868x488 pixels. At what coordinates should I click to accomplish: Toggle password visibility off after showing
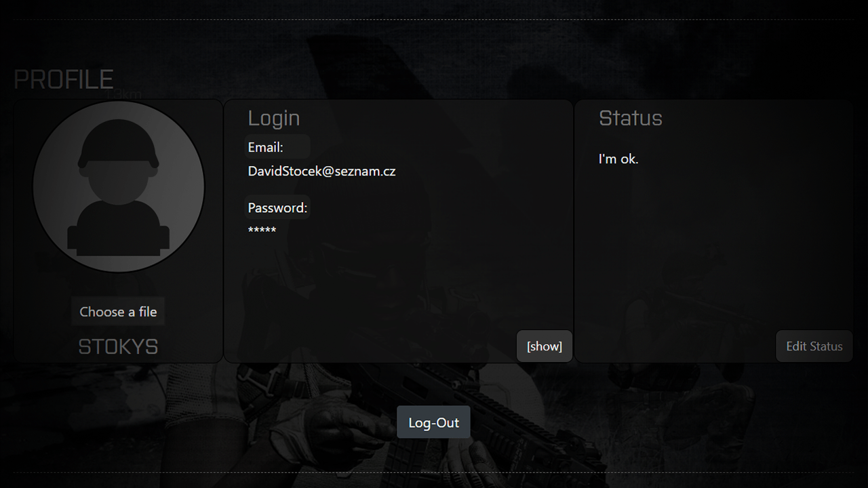[544, 346]
